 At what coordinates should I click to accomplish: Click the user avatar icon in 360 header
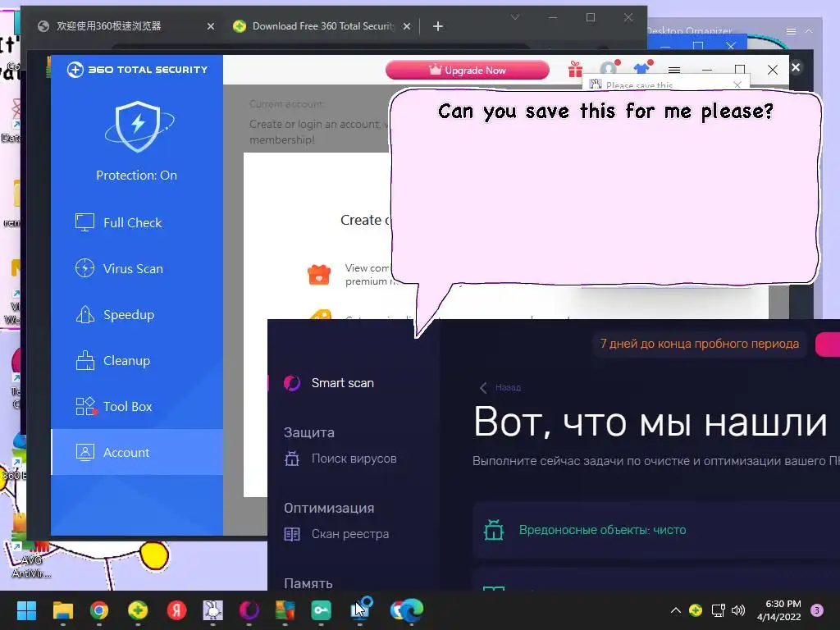coord(609,69)
